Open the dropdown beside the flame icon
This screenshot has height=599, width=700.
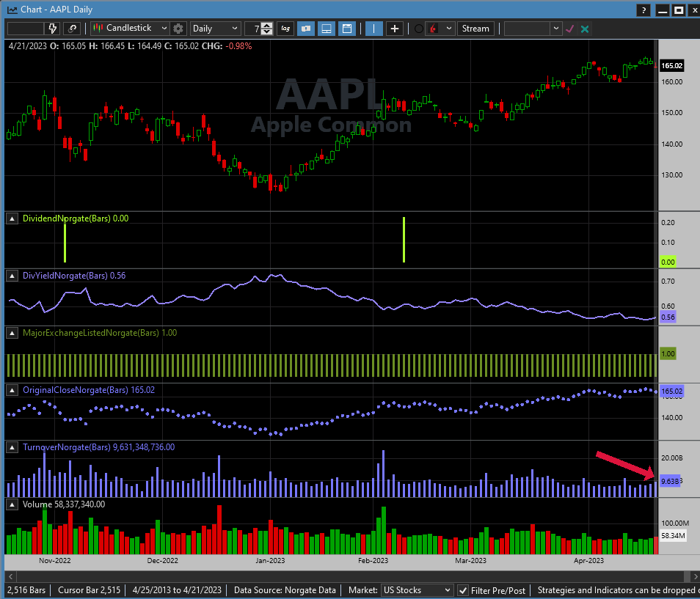click(448, 29)
